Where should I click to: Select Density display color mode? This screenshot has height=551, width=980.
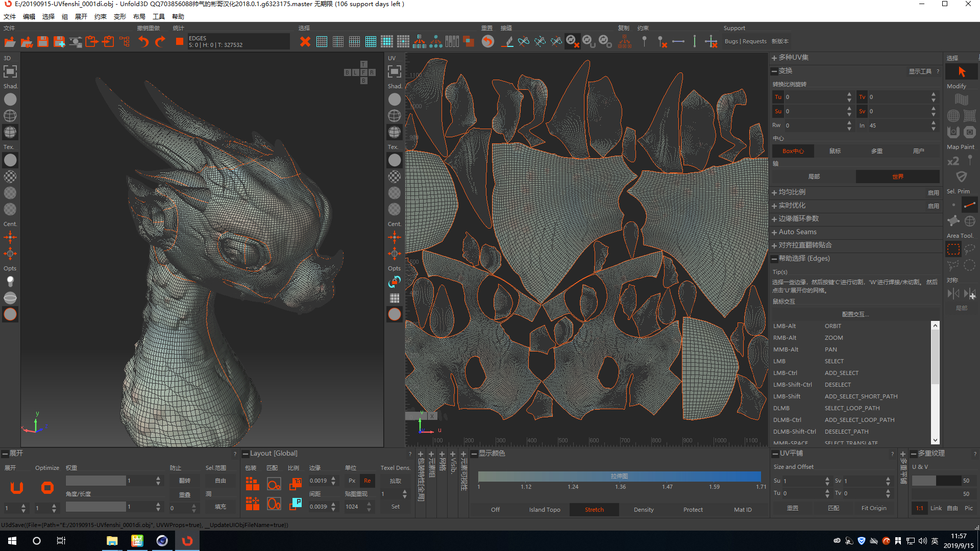click(644, 510)
